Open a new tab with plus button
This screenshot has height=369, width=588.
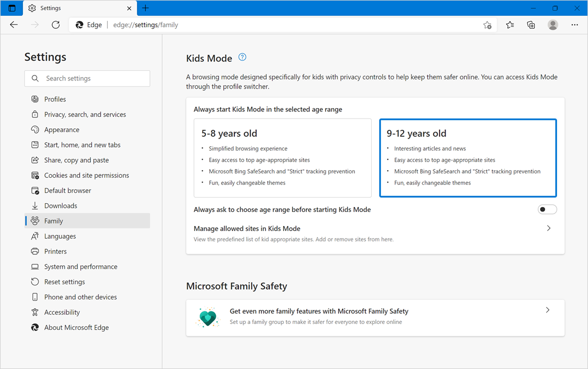click(x=145, y=8)
